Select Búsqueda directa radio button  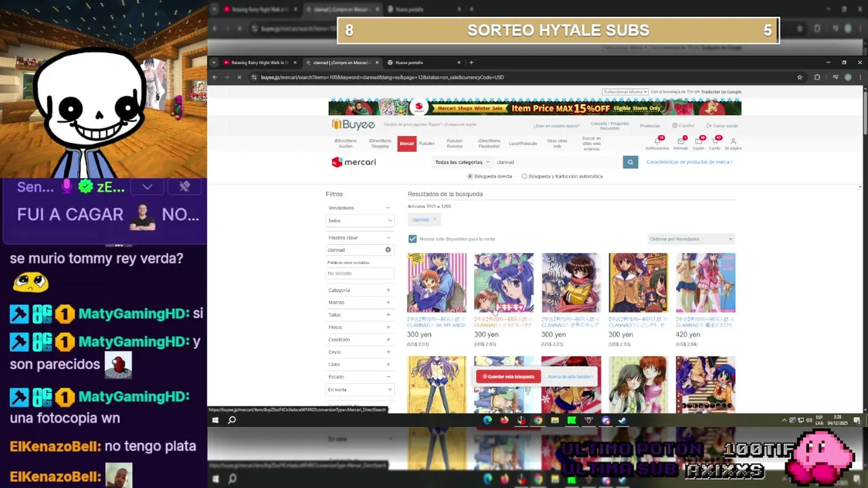click(x=470, y=176)
